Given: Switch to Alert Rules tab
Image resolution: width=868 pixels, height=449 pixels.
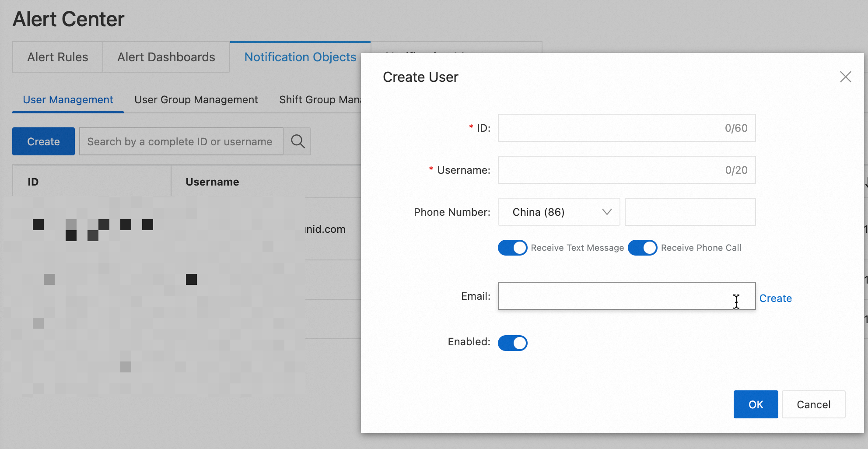Looking at the screenshot, I should tap(58, 57).
